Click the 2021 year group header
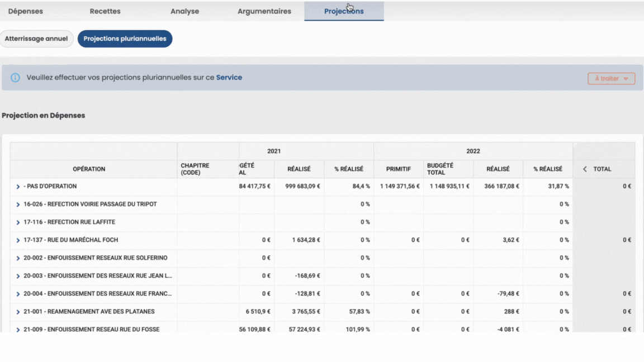 coord(274,151)
